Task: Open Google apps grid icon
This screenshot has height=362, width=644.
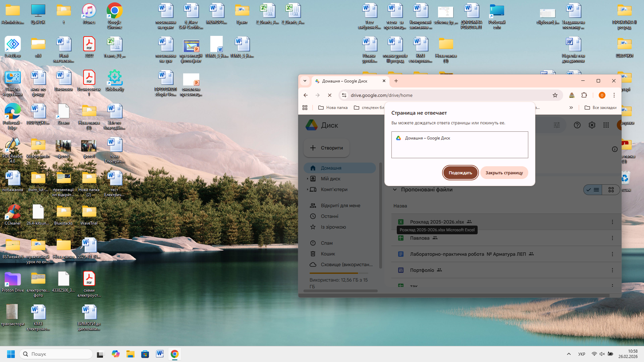Action: [x=606, y=125]
